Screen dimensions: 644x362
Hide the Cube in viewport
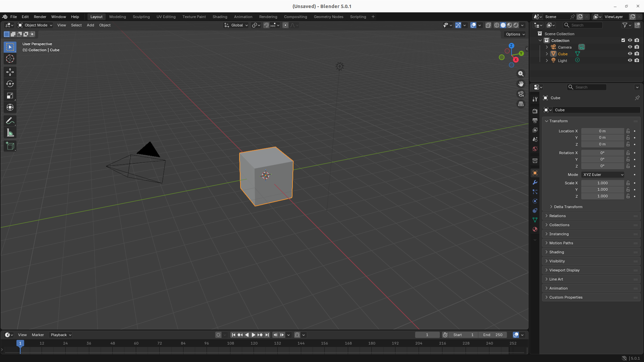[630, 54]
